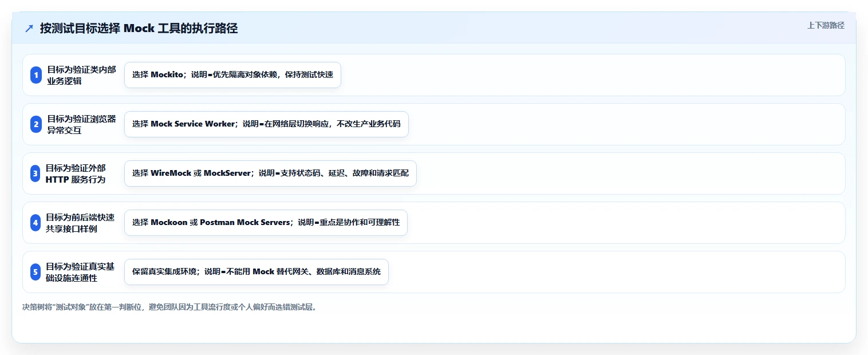Viewport: 868px width, 355px height.
Task: Click the 保留真实集成环境 recommendation box
Action: click(257, 272)
